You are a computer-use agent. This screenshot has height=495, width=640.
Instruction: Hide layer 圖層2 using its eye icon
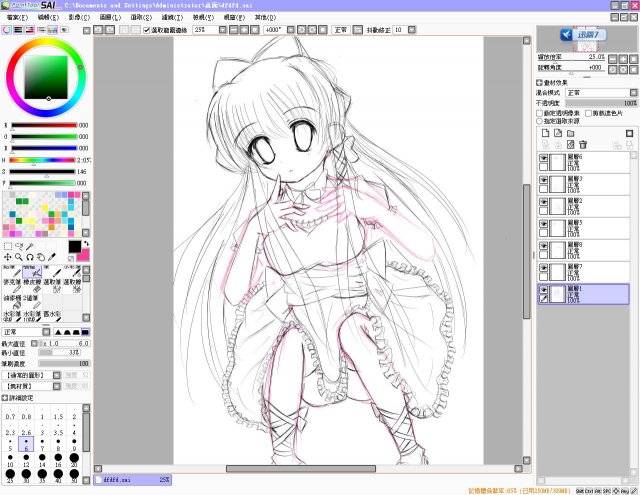click(543, 202)
